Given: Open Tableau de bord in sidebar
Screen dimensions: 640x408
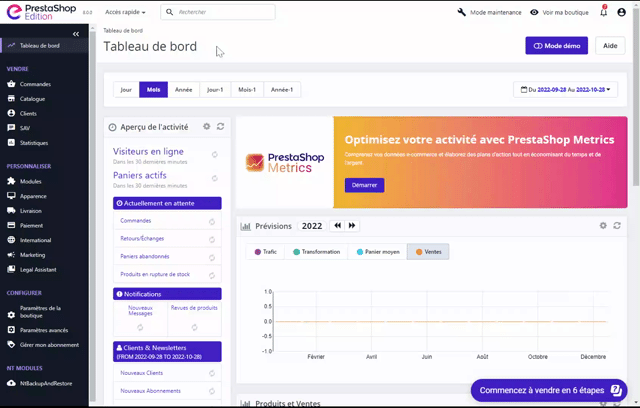Looking at the screenshot, I should coord(44,45).
